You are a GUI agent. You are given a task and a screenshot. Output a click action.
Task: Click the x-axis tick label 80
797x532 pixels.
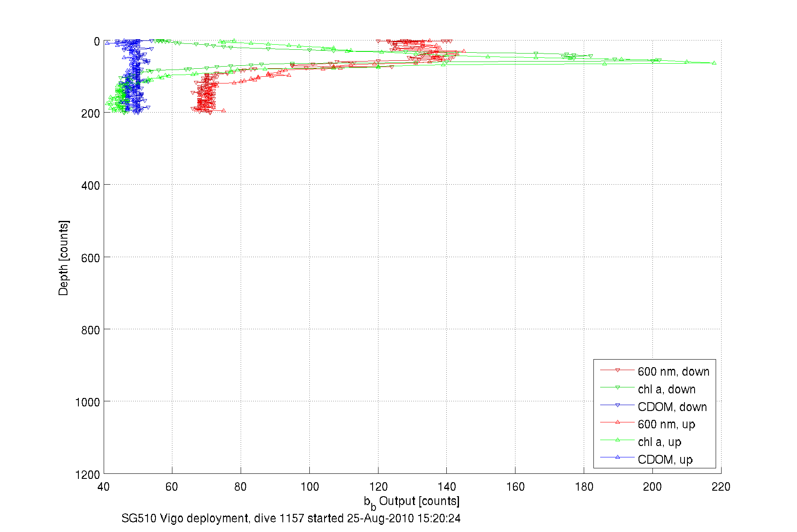[x=240, y=487]
